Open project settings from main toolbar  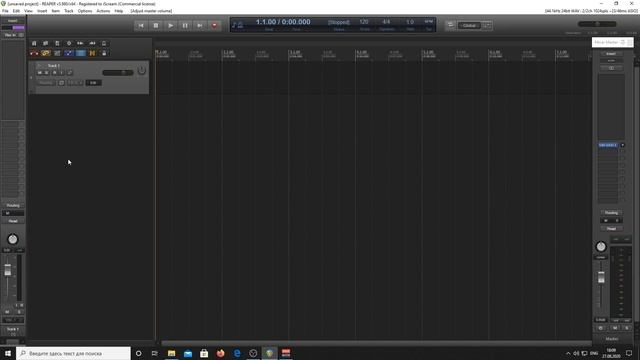click(x=69, y=43)
